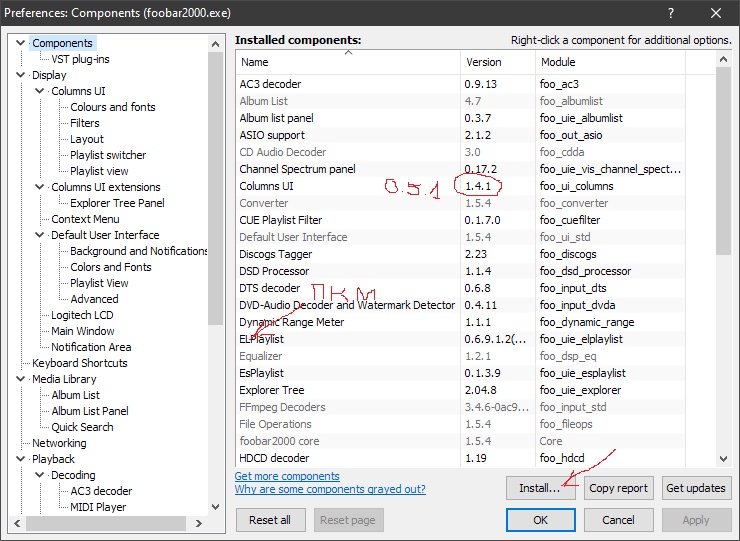Collapse the Media Library tree node

[x=21, y=379]
